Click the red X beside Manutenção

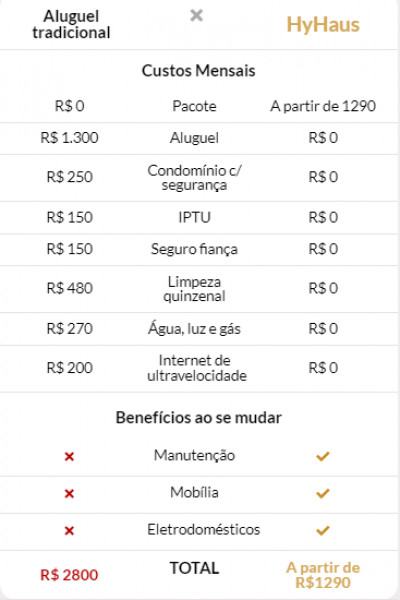tap(69, 456)
